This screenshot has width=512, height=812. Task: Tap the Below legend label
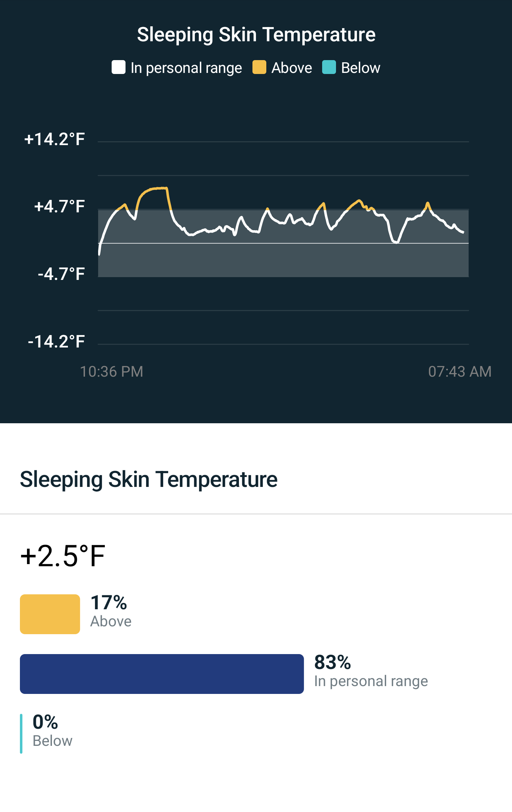[361, 68]
